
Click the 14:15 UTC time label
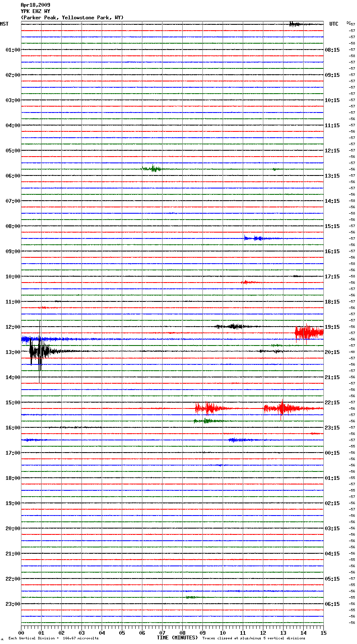pyautogui.click(x=332, y=201)
